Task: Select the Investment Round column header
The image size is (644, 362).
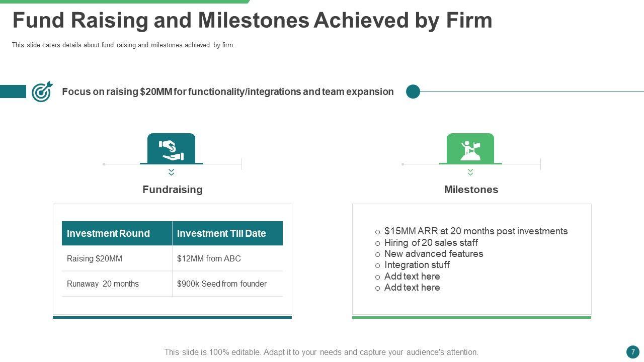Action: pos(108,233)
